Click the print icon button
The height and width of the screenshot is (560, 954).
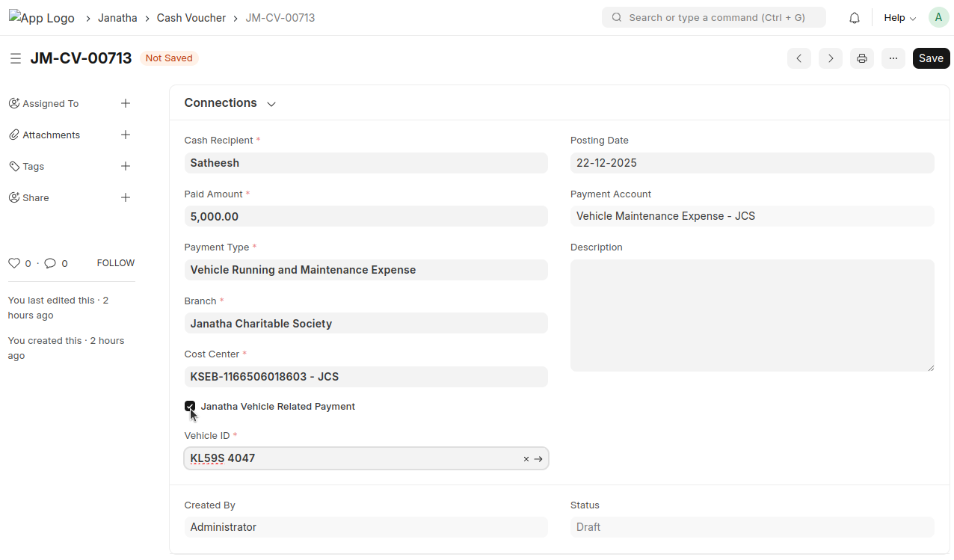862,58
